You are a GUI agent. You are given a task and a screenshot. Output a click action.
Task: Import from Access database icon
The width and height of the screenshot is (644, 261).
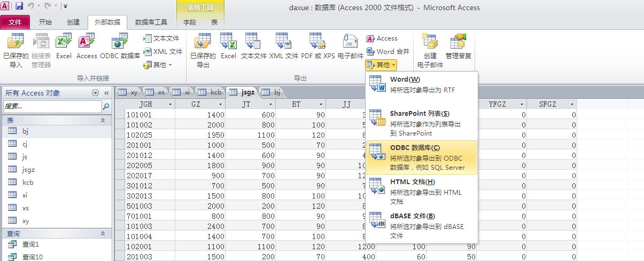pyautogui.click(x=87, y=46)
